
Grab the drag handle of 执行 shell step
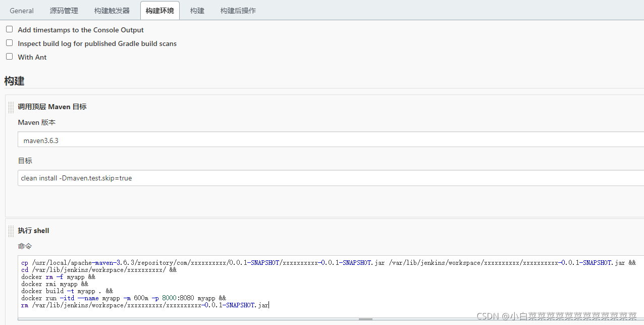pos(11,231)
